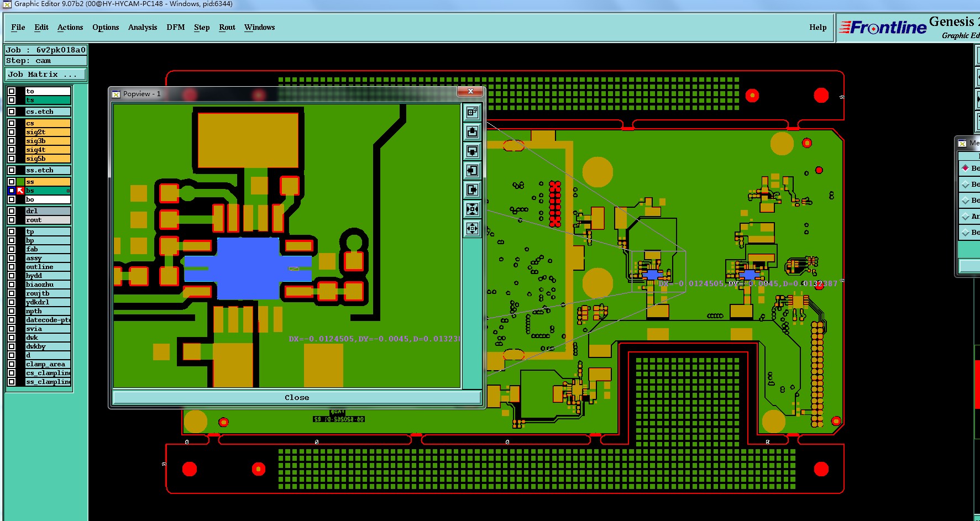Select the svia layer name
Screen dimensions: 980x521
pyautogui.click(x=48, y=329)
